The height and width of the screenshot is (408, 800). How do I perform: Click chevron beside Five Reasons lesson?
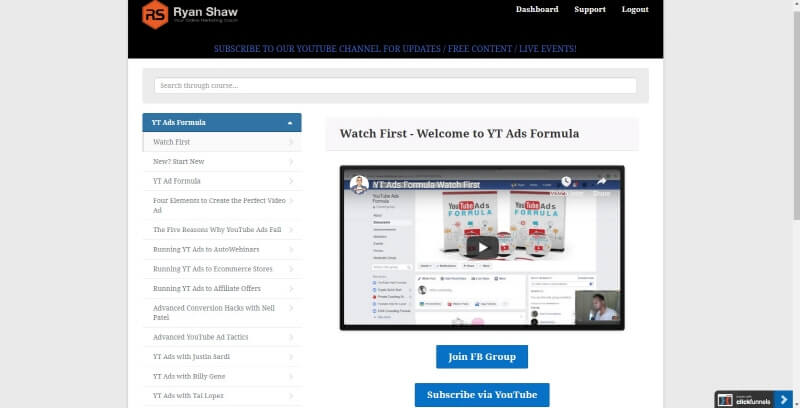point(291,230)
